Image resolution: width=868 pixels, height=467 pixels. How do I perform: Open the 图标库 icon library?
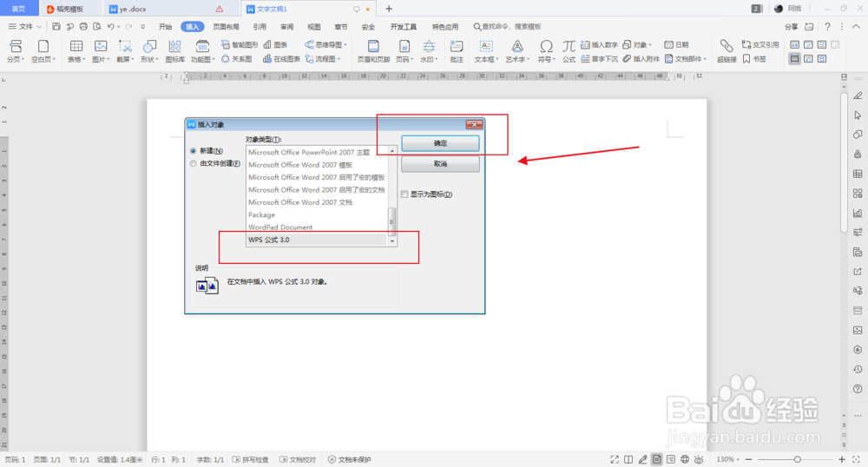click(175, 51)
